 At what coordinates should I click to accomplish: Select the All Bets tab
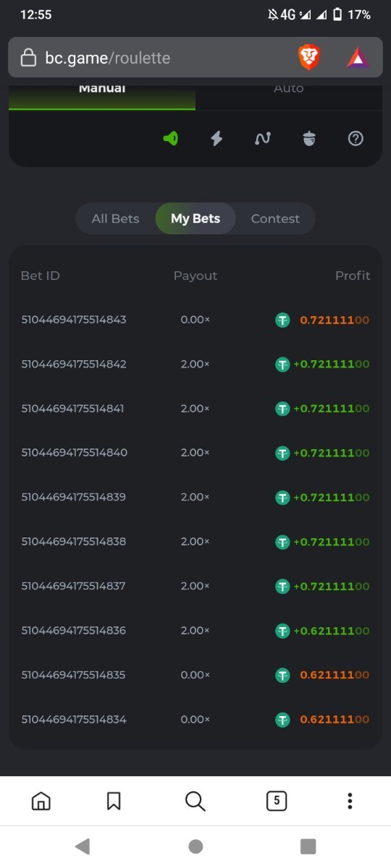(116, 218)
